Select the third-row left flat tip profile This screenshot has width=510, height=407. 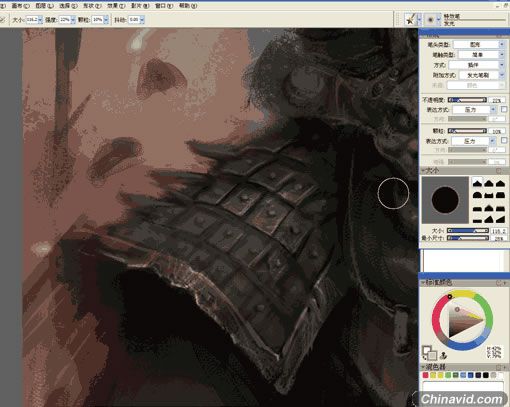[477, 208]
